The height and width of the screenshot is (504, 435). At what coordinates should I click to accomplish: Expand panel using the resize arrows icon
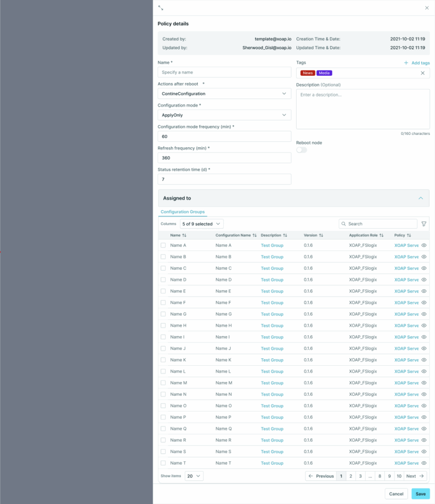tap(160, 7)
